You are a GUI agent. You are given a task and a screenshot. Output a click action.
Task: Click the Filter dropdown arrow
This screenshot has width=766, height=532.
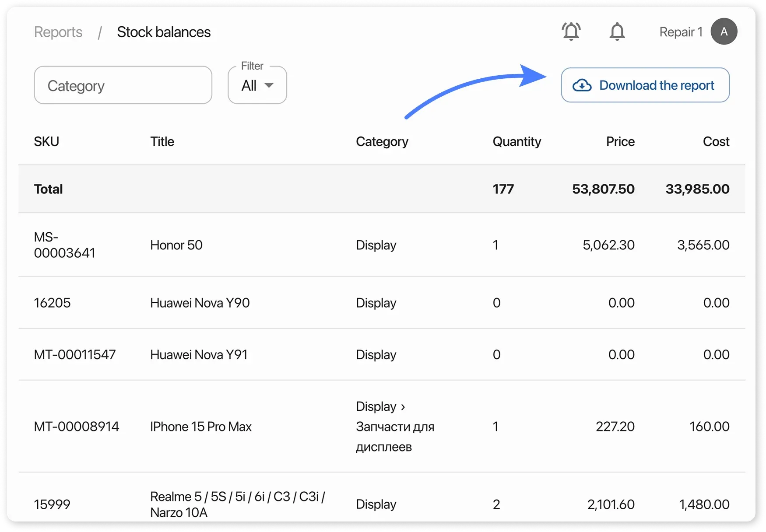(x=269, y=85)
